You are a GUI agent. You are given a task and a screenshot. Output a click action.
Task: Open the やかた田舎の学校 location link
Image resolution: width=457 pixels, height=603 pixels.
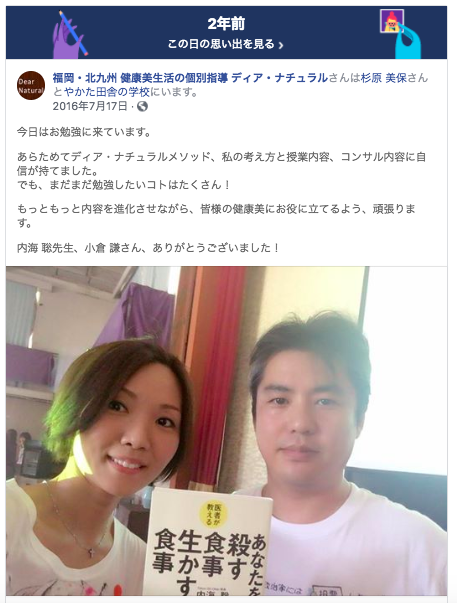click(107, 92)
